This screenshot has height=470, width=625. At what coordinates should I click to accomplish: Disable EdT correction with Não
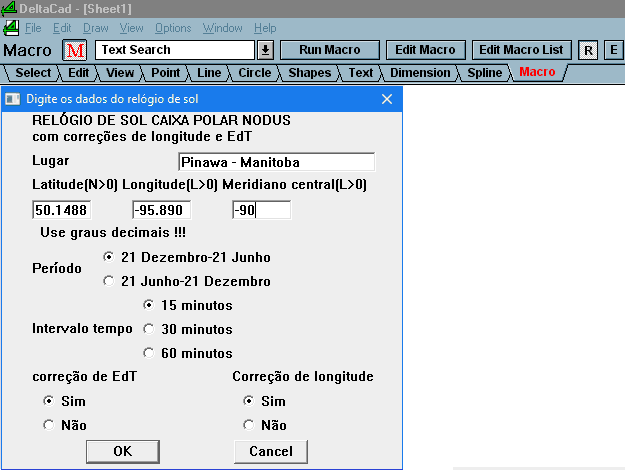[x=49, y=424]
